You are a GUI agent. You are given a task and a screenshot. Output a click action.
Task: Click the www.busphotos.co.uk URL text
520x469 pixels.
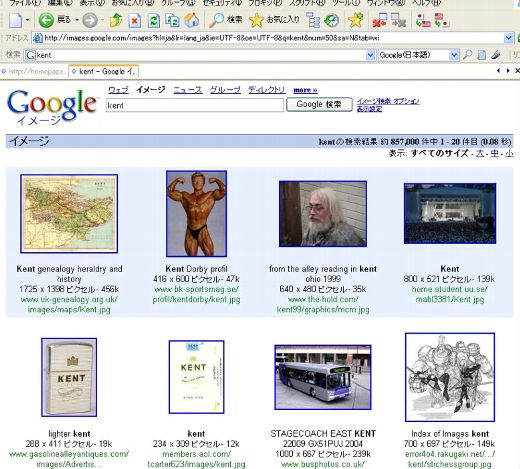pos(323,464)
